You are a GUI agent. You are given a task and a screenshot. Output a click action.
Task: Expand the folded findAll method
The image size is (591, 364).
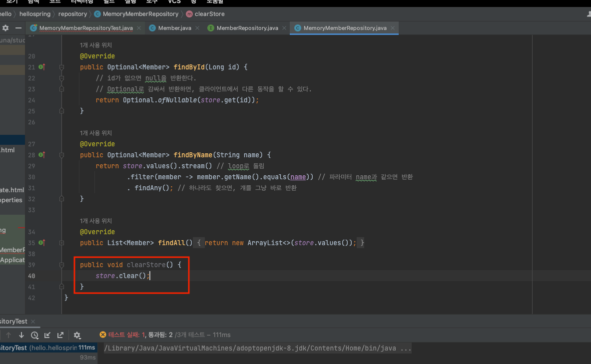[x=61, y=243]
